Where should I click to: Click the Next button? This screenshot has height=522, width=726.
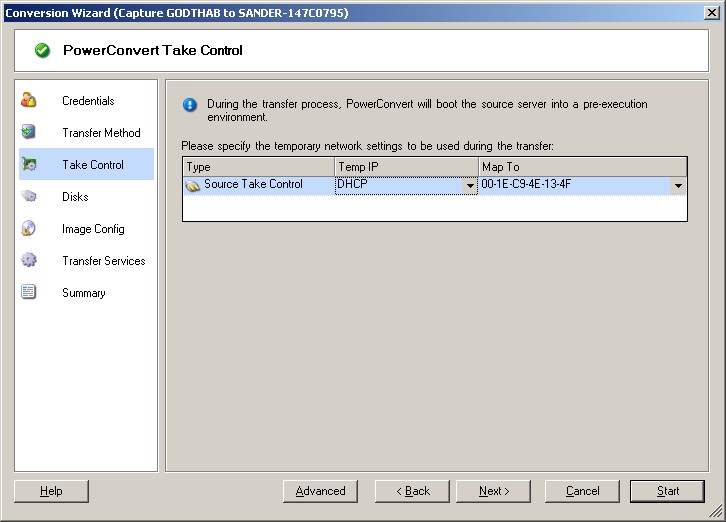pos(494,491)
